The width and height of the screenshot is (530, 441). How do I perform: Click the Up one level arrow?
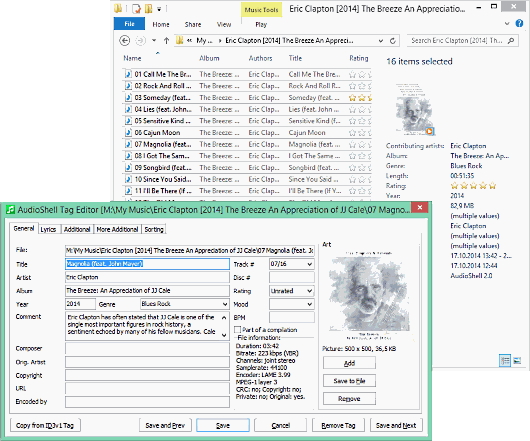166,41
